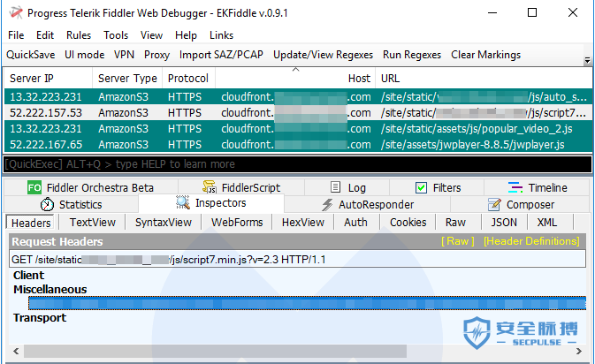Click the Transport header group
Viewport: 595px width, 364px height.
[x=40, y=318]
